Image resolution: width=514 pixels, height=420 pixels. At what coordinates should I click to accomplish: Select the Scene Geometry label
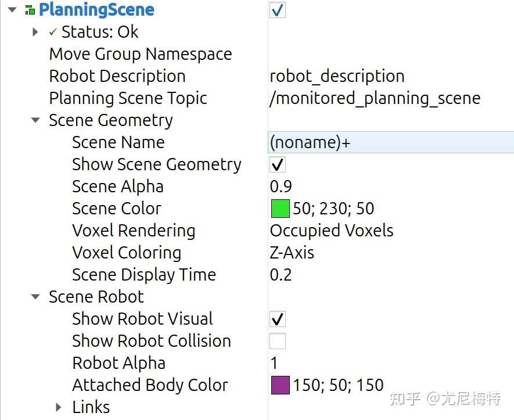[x=111, y=120]
